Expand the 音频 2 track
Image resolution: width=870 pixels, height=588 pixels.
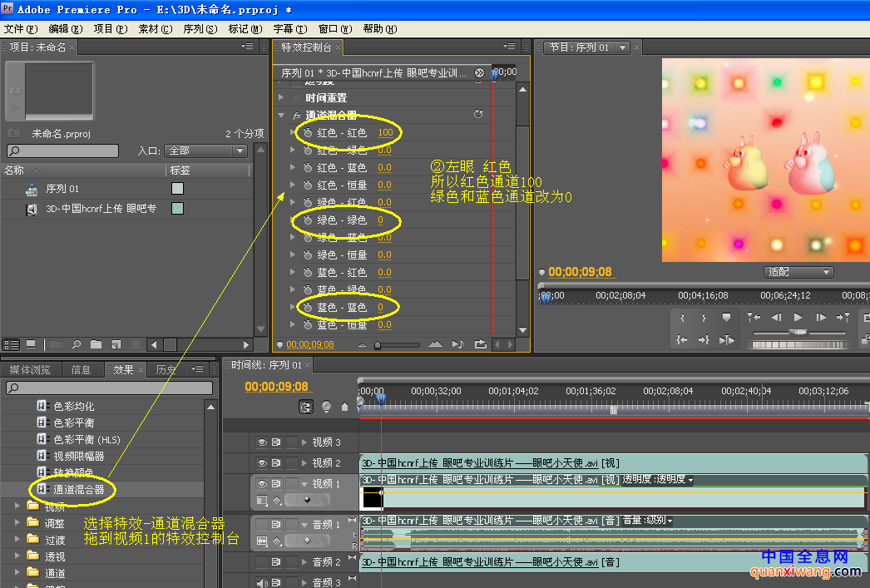pos(304,562)
